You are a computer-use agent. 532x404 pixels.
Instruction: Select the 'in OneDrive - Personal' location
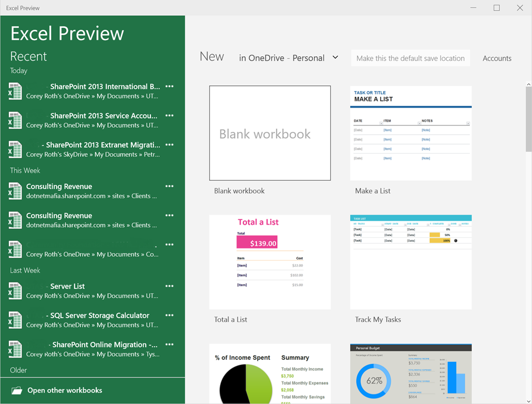click(x=282, y=58)
